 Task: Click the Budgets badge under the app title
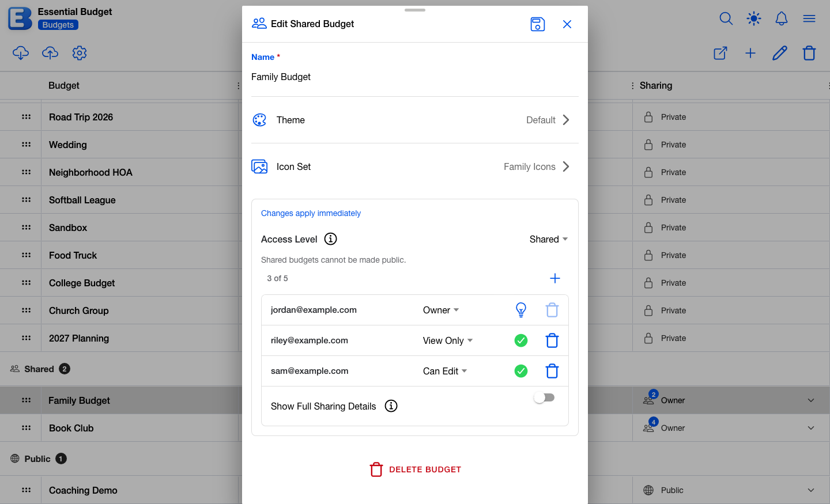point(58,25)
